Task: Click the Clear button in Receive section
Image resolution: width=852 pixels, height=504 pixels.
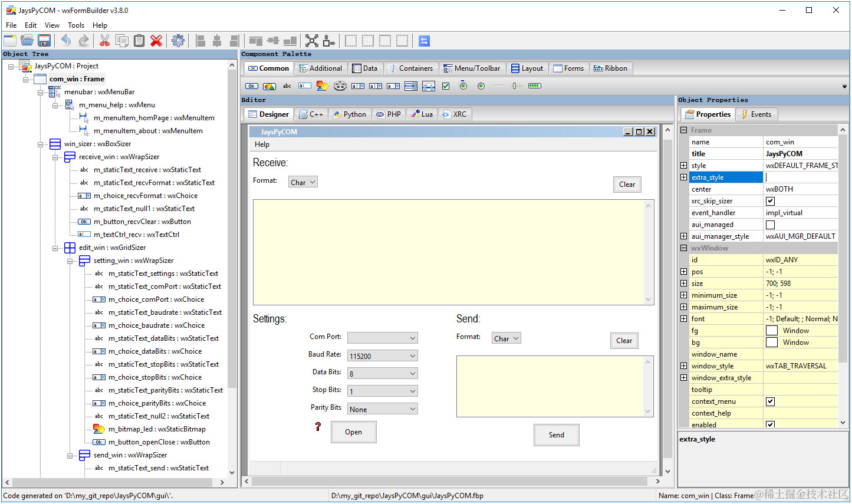Action: (x=627, y=185)
